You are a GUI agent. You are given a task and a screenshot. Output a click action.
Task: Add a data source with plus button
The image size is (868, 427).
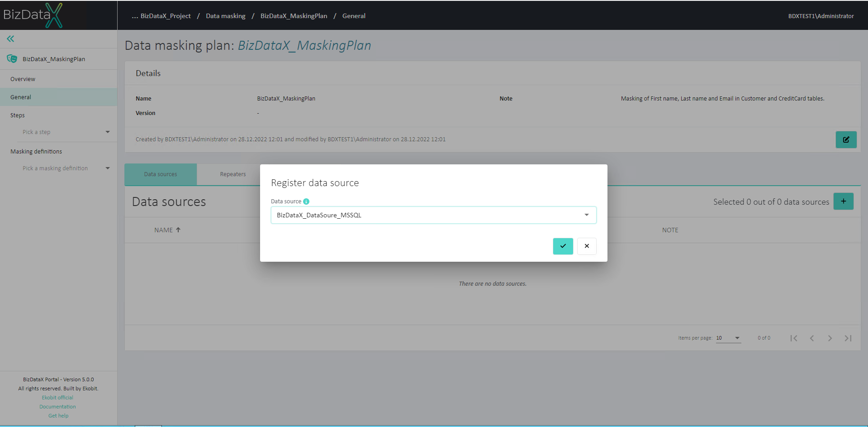click(x=844, y=202)
